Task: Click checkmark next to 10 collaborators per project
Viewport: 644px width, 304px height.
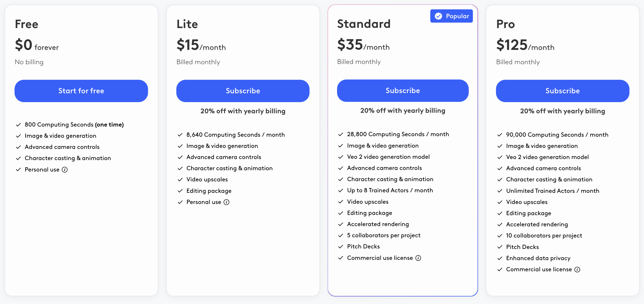Action: click(x=500, y=236)
